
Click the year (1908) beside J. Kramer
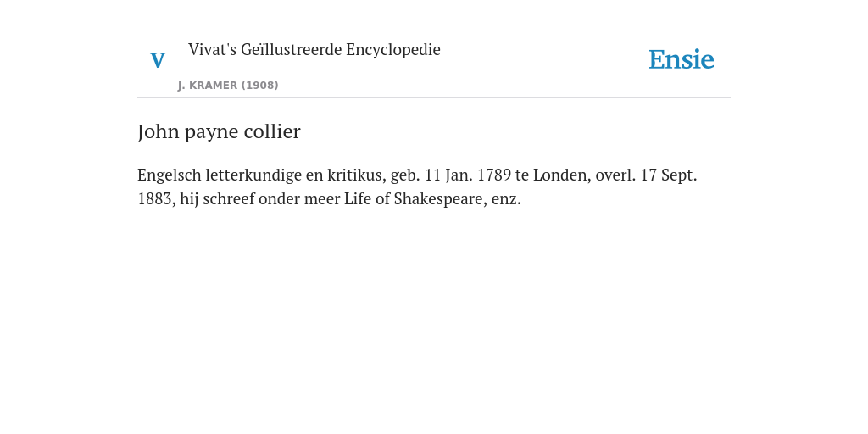(259, 86)
